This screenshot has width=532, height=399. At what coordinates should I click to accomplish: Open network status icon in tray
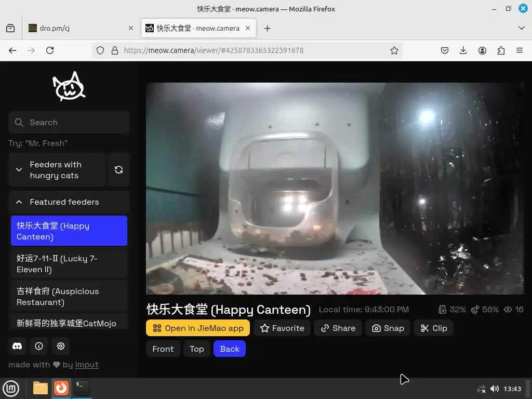pos(481,389)
